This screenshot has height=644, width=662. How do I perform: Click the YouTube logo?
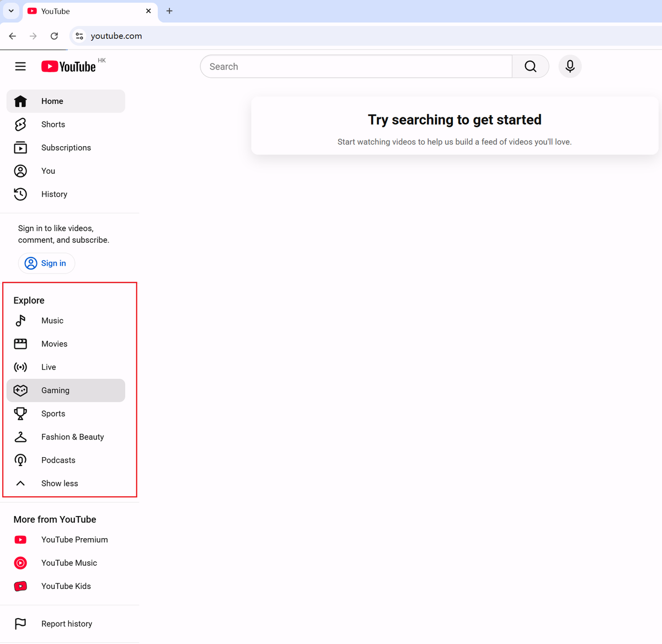[68, 67]
